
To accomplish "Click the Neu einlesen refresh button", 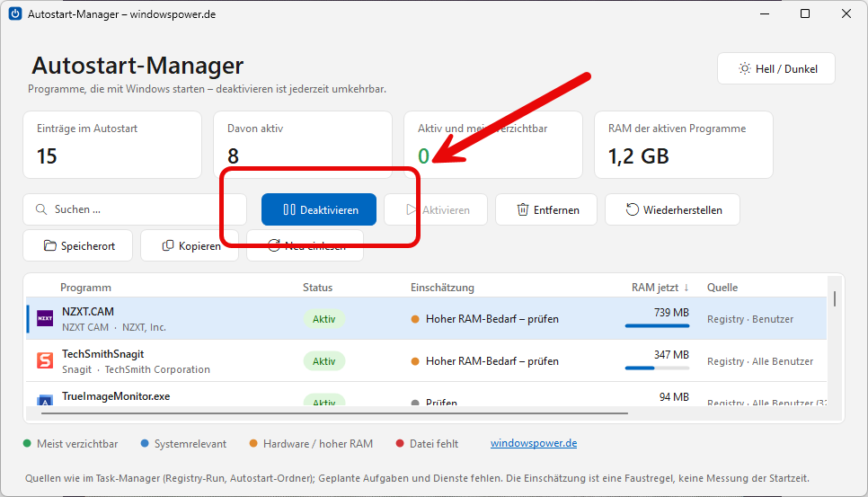I will [x=305, y=245].
